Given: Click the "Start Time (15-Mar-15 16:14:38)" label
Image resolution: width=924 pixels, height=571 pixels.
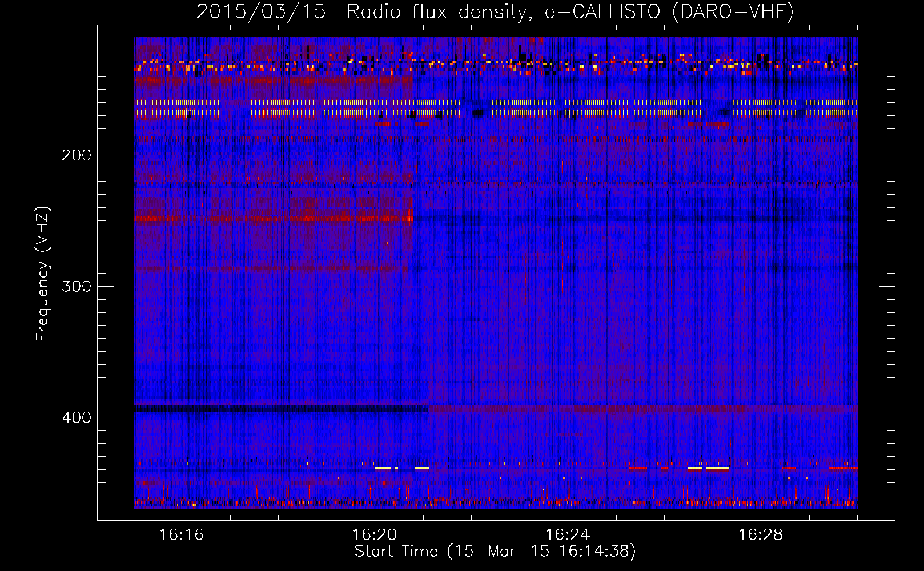Looking at the screenshot, I should pos(495,552).
